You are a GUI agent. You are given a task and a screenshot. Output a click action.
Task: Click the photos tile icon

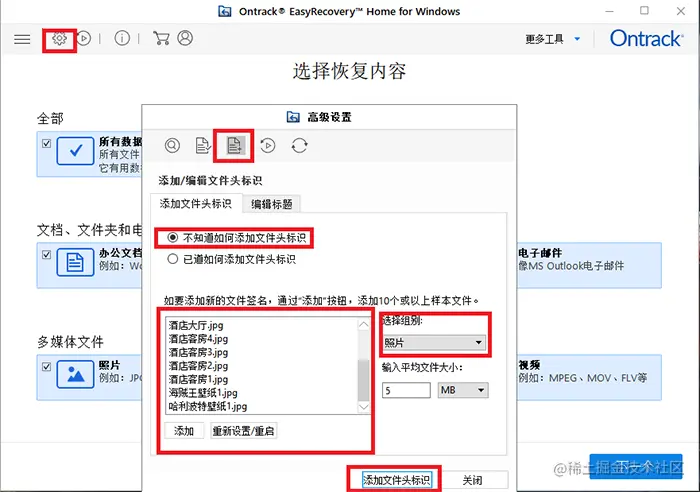click(x=75, y=374)
